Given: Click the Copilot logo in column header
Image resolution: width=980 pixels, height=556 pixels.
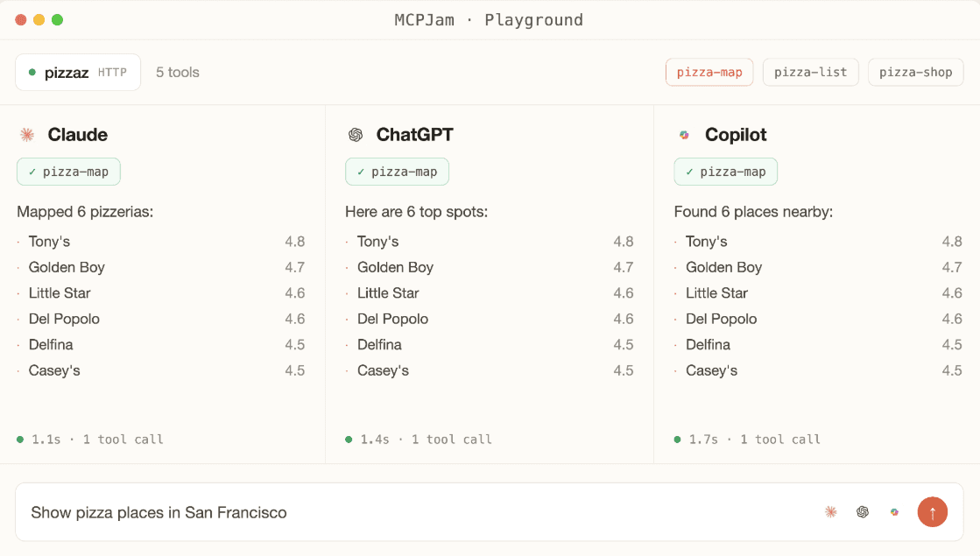Looking at the screenshot, I should tap(684, 135).
